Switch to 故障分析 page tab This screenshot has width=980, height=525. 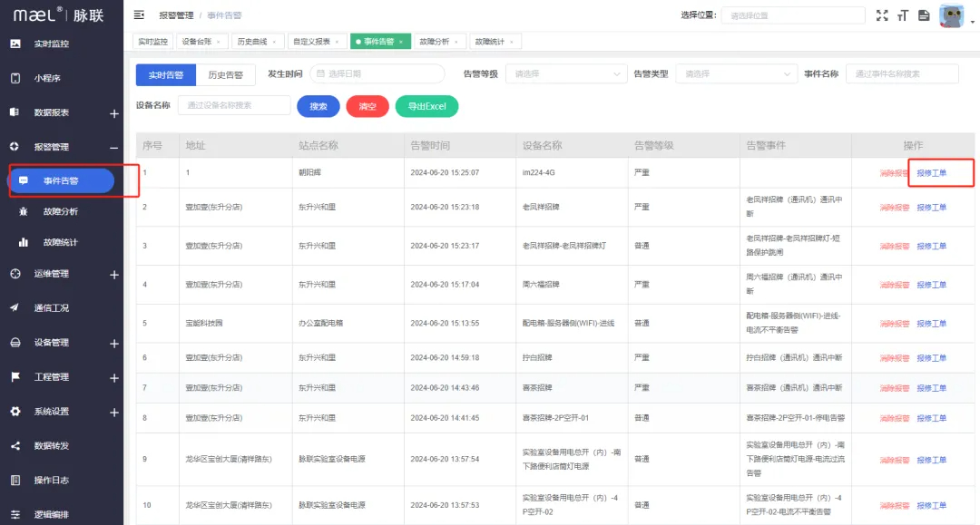pyautogui.click(x=439, y=42)
